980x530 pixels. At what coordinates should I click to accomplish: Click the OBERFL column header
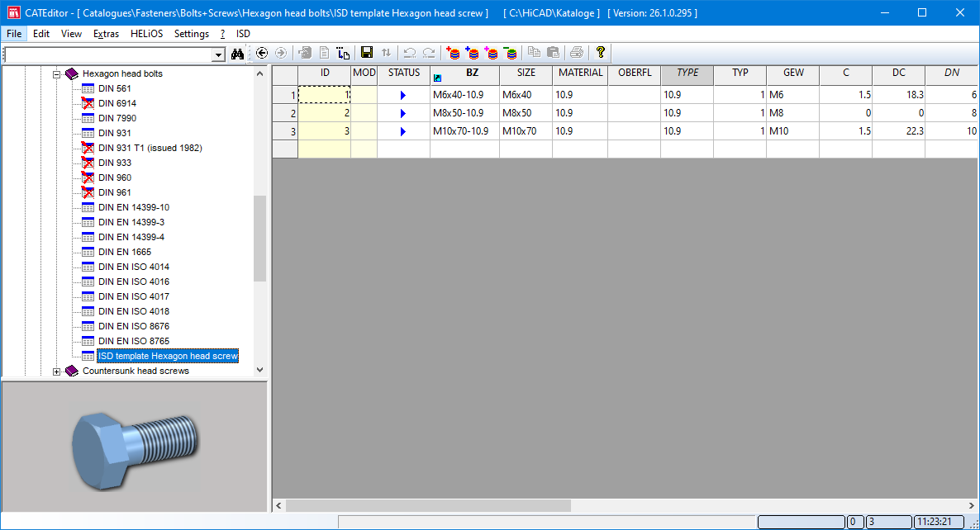pos(635,75)
